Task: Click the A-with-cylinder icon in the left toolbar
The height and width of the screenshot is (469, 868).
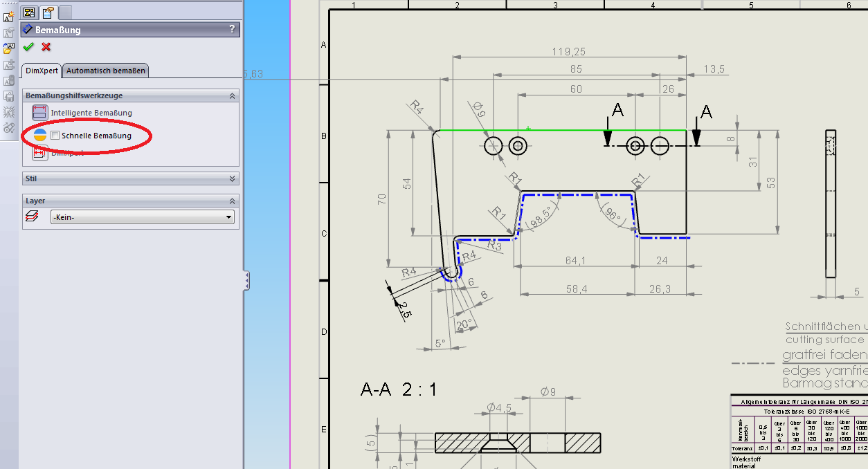Action: [x=9, y=81]
